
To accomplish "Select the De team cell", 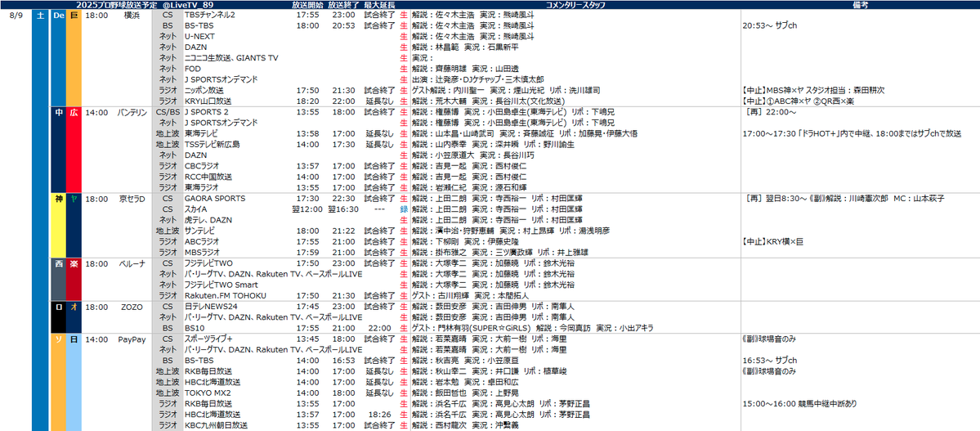I will pyautogui.click(x=58, y=15).
